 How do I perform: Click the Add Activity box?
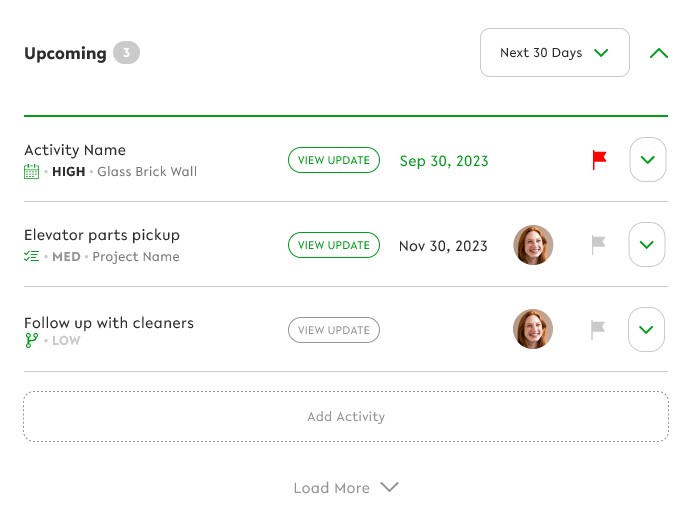(x=346, y=416)
